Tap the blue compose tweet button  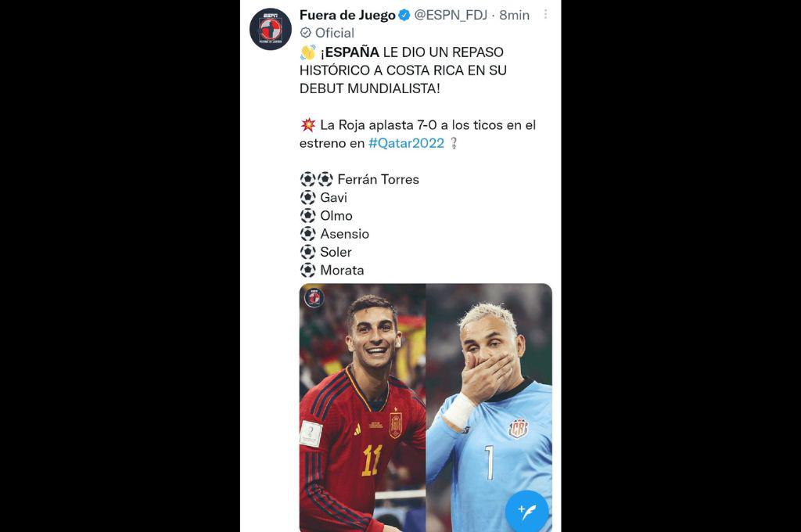(526, 511)
